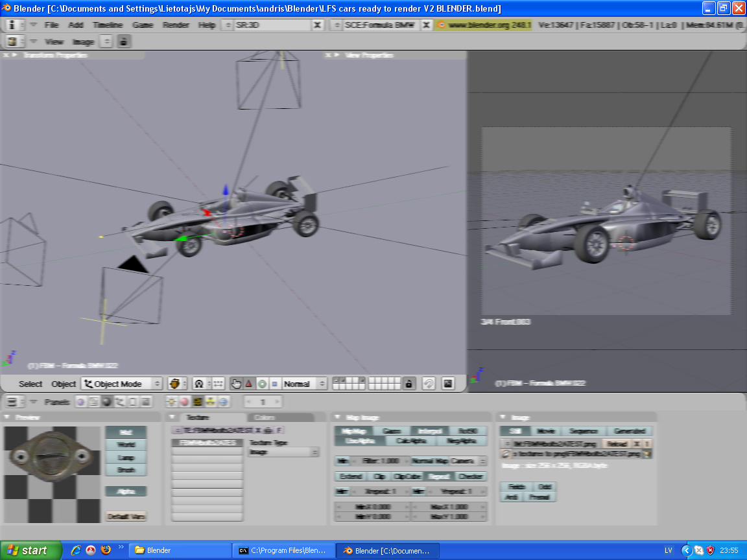
Task: Click the viewport layer lock icon
Action: click(x=409, y=383)
